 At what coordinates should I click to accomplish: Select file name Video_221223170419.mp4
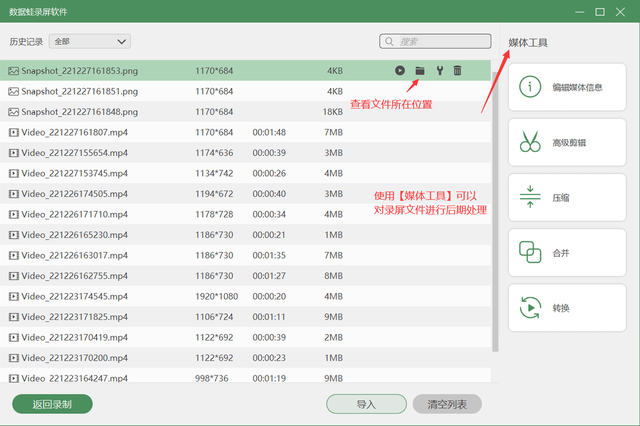(75, 337)
